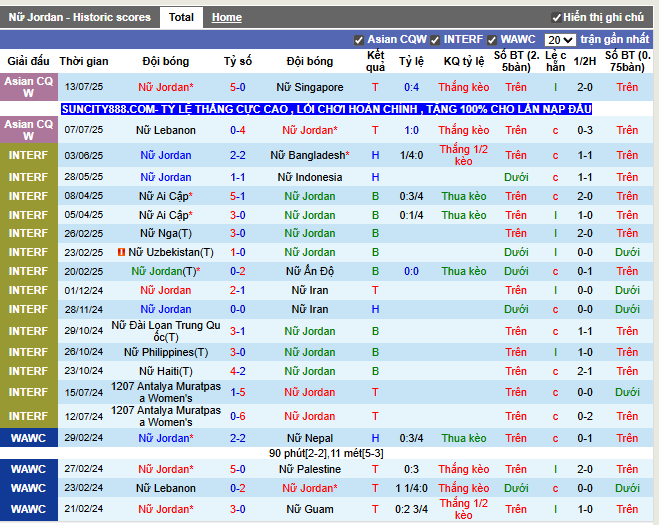Select the Dưới value on 28/05/25
The width and height of the screenshot is (659, 525).
coord(516,177)
